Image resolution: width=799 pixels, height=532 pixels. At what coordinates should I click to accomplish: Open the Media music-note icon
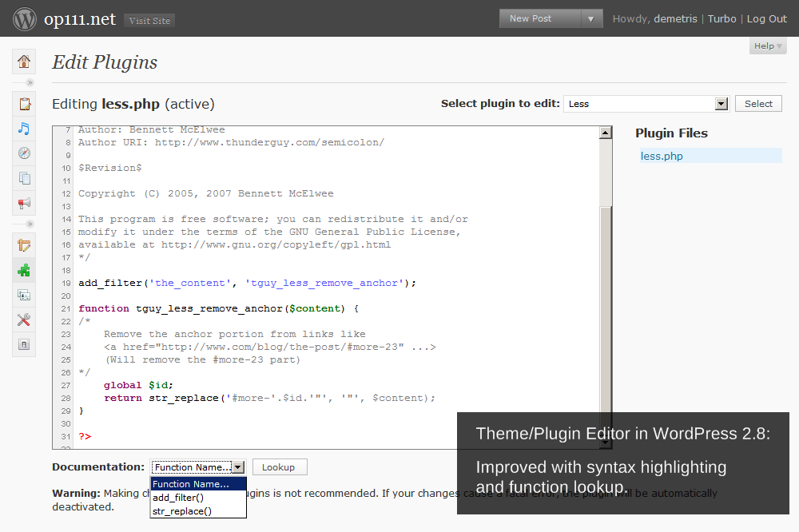(x=24, y=129)
